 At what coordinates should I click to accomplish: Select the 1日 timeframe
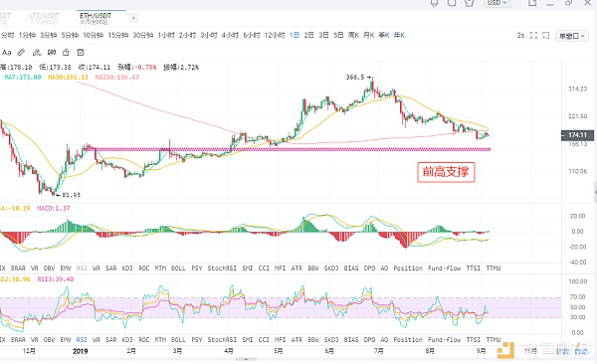(x=295, y=35)
